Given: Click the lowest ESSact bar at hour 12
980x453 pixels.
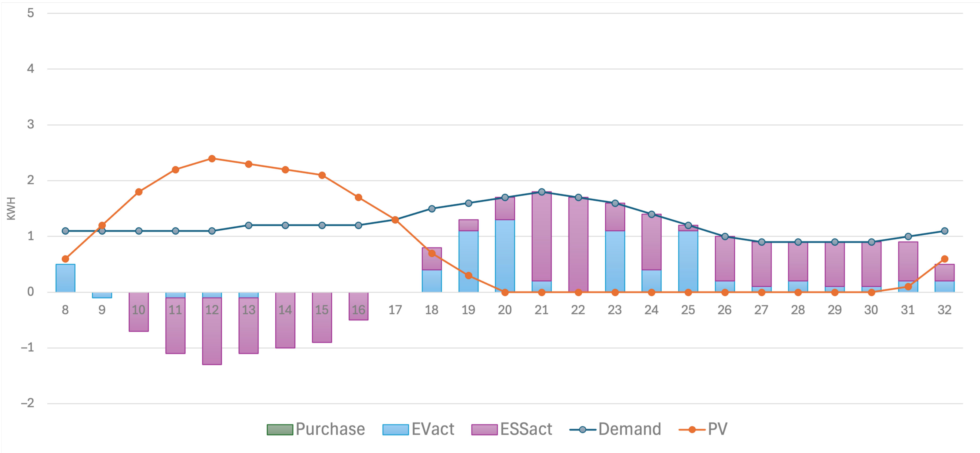Looking at the screenshot, I should (x=212, y=331).
